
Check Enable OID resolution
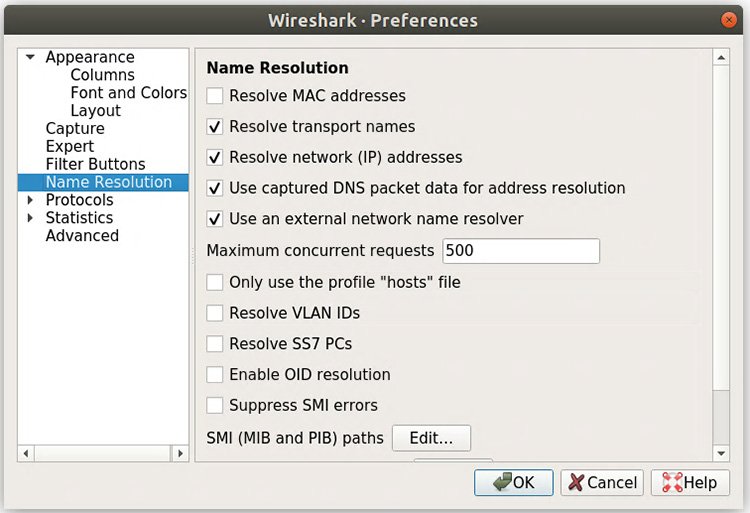(214, 375)
